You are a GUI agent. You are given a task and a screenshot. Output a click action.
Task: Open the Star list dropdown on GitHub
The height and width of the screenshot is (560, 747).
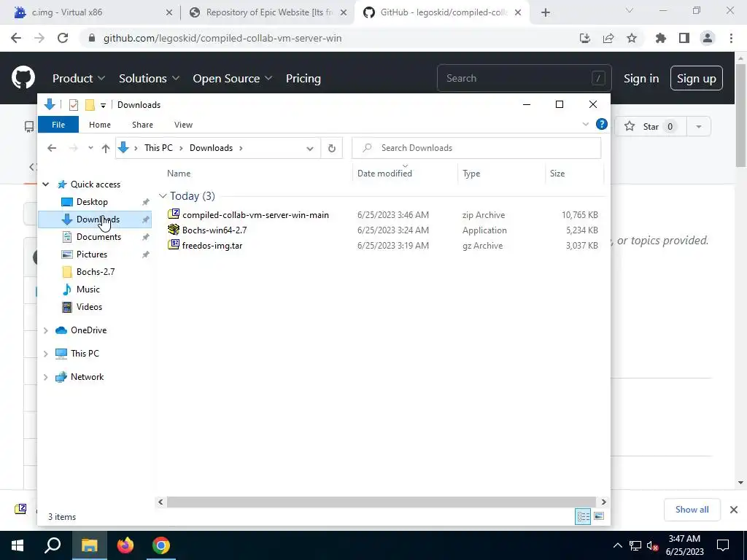tap(699, 126)
